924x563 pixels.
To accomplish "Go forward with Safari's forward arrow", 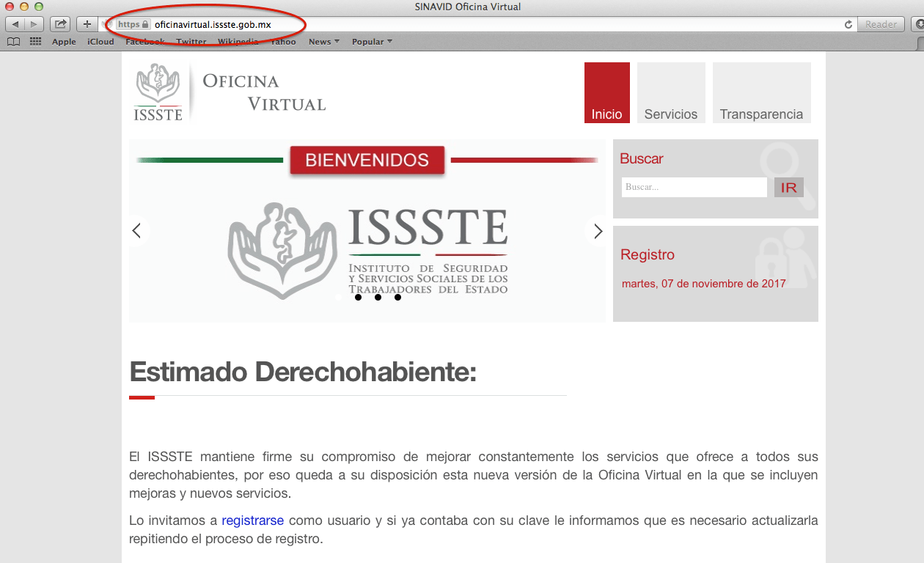I will point(34,24).
